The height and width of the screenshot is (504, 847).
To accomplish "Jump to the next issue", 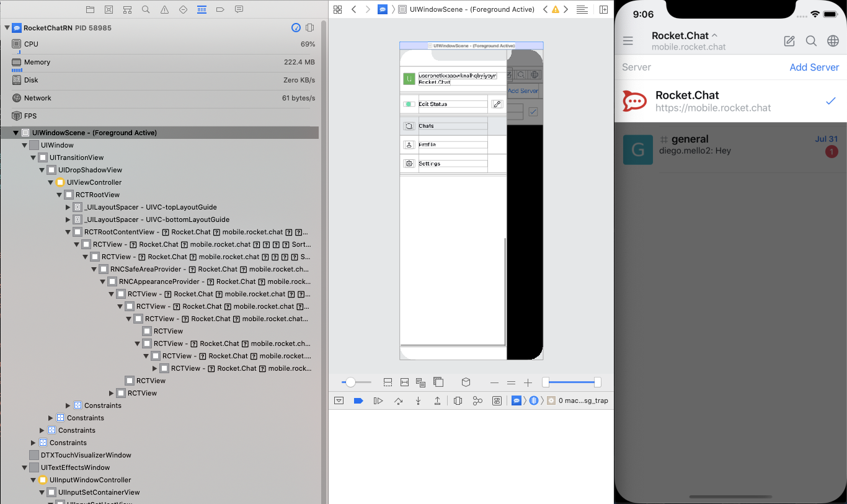I will click(x=565, y=9).
